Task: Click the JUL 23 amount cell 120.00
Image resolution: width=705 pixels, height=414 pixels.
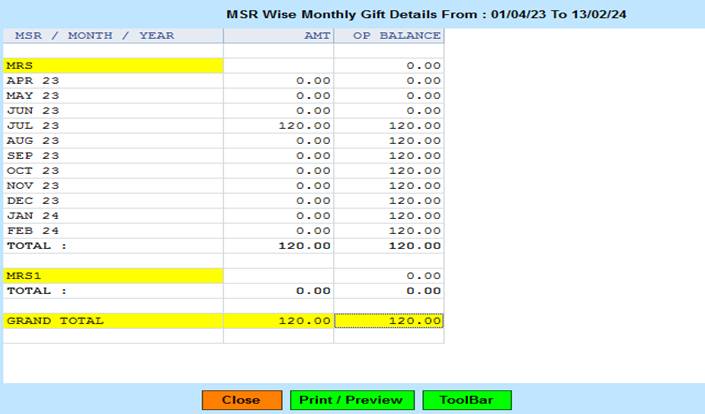Action: [278, 125]
